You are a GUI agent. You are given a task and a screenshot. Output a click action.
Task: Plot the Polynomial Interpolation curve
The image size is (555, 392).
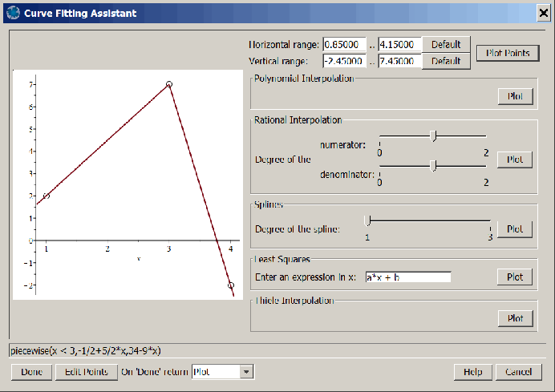click(x=514, y=96)
